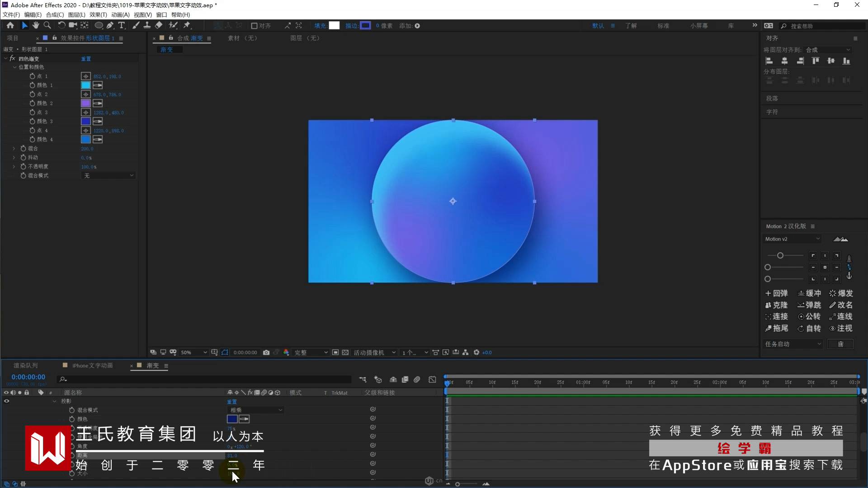Screen dimensions: 868x488
Task: Enable the 对齐 snapping checkbox
Action: (254, 26)
